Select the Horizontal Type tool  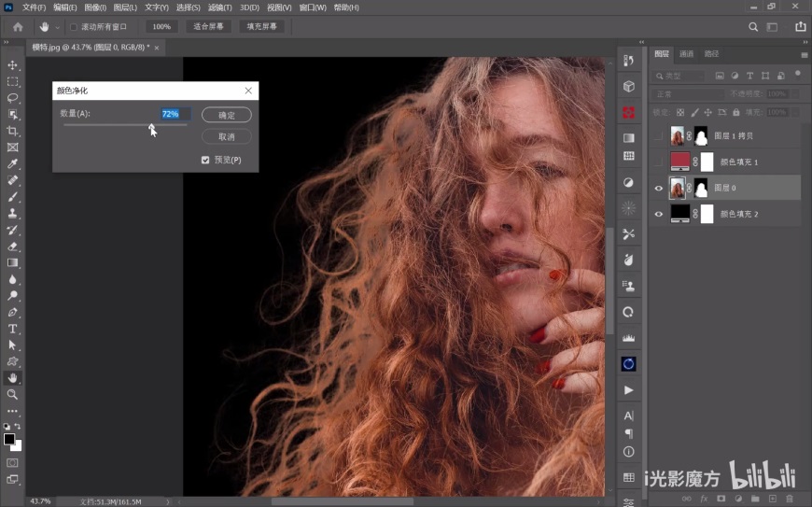pyautogui.click(x=12, y=329)
